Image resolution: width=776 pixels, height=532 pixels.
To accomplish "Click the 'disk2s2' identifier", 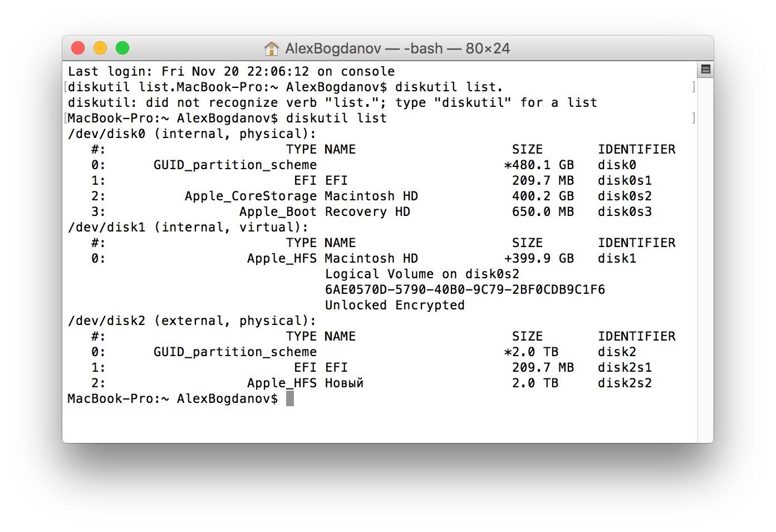I will pyautogui.click(x=625, y=383).
